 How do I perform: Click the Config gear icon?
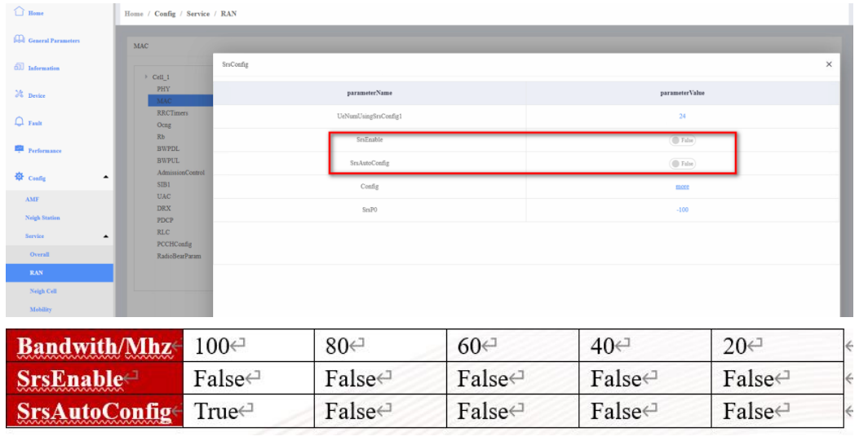[x=18, y=178]
